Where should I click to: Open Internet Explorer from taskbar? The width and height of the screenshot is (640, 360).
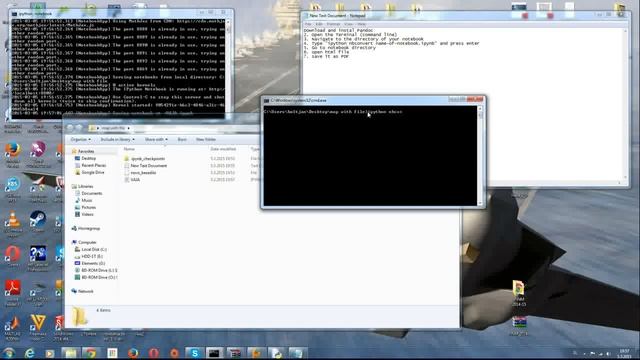pyautogui.click(x=29, y=353)
